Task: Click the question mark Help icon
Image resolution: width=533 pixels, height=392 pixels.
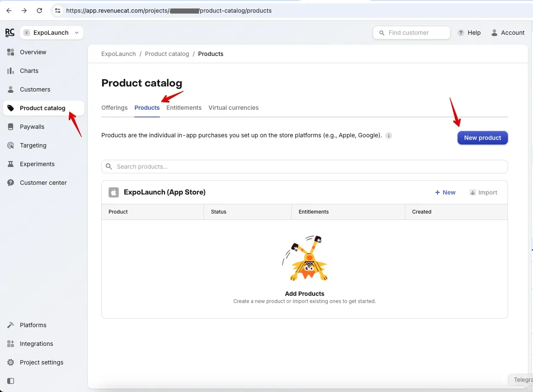Action: pos(461,33)
